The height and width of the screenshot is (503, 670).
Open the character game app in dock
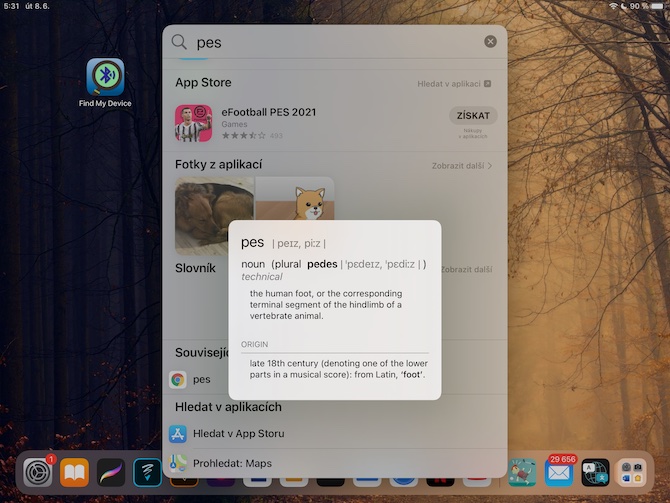pyautogui.click(x=522, y=473)
